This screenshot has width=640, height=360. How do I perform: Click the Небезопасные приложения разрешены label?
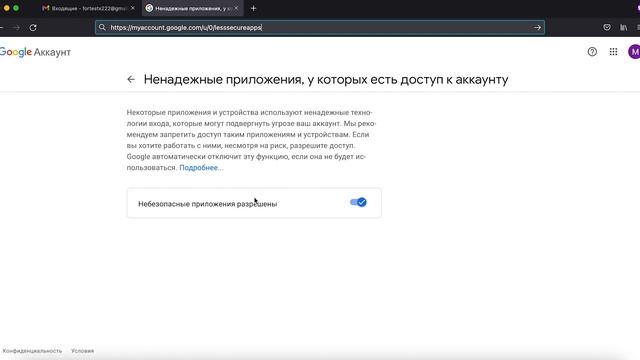[x=207, y=204]
